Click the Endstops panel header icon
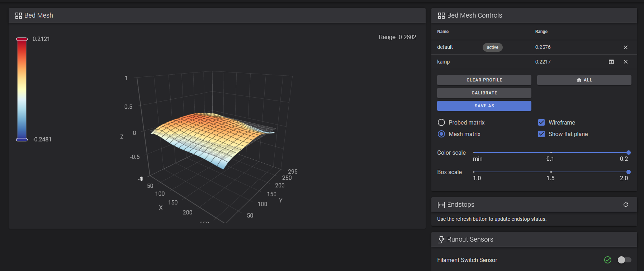Image resolution: width=644 pixels, height=271 pixels. (x=441, y=205)
